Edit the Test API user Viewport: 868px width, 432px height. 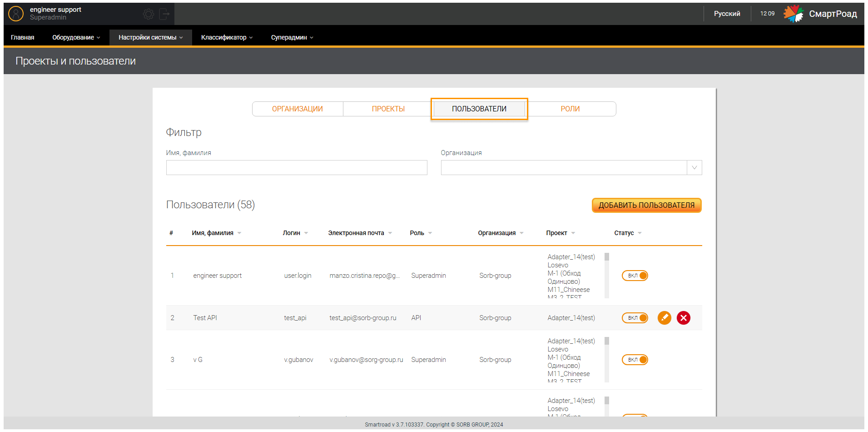tap(664, 318)
